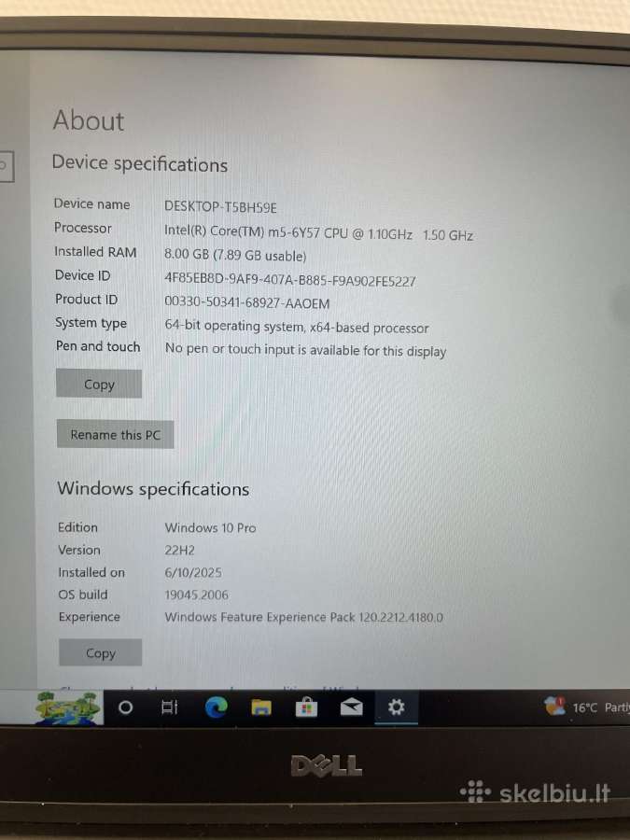Screen dimensions: 630x840
Task: Select installed on date 6/10/2025
Action: coord(193,573)
